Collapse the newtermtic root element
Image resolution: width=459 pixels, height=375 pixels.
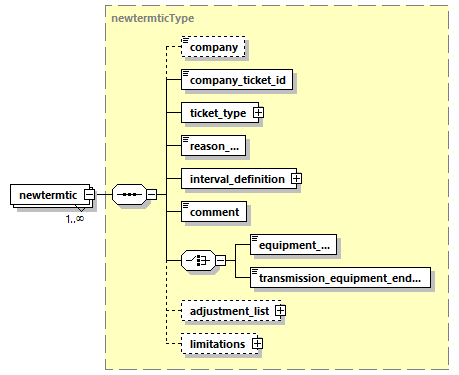pos(89,194)
